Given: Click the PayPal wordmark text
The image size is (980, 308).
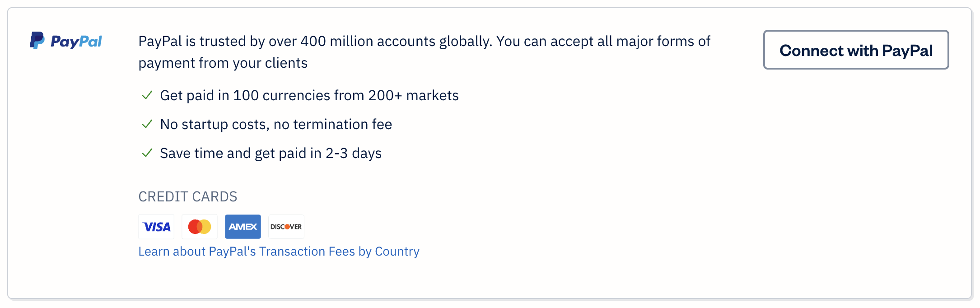Looking at the screenshot, I should click(77, 42).
